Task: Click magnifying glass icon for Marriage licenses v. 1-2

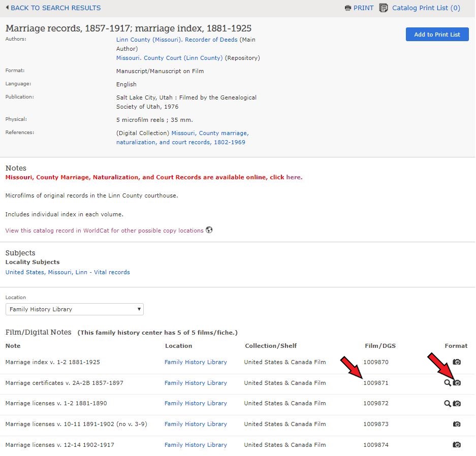Action: click(447, 404)
